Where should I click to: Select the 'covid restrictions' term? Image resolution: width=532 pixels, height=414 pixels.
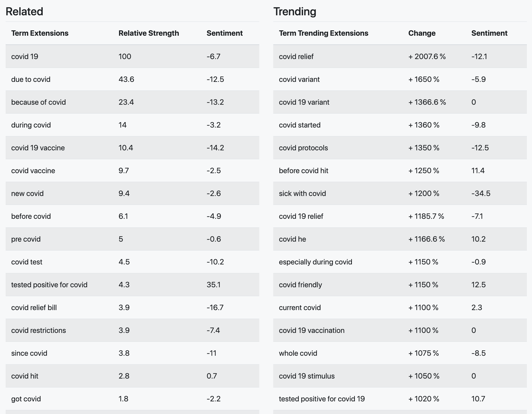(39, 330)
